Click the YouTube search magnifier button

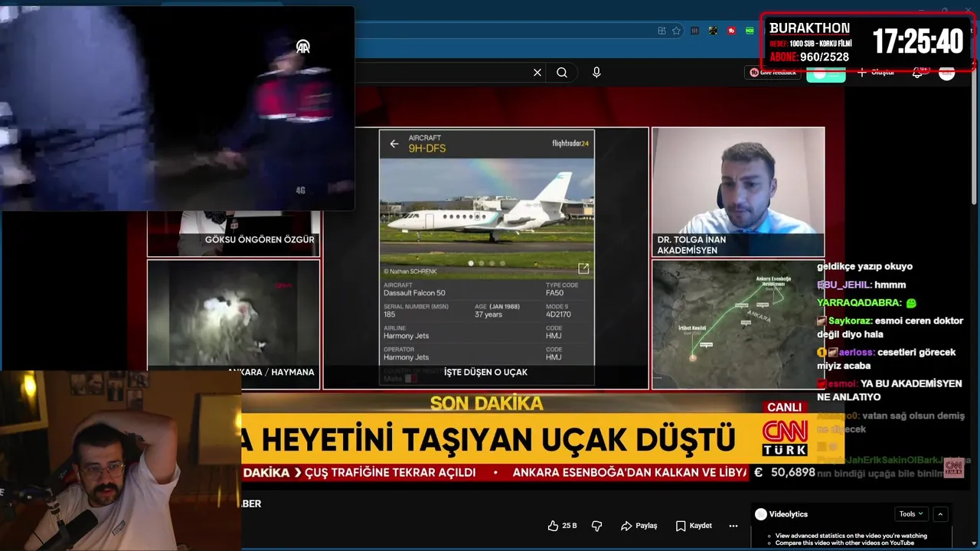pos(562,73)
